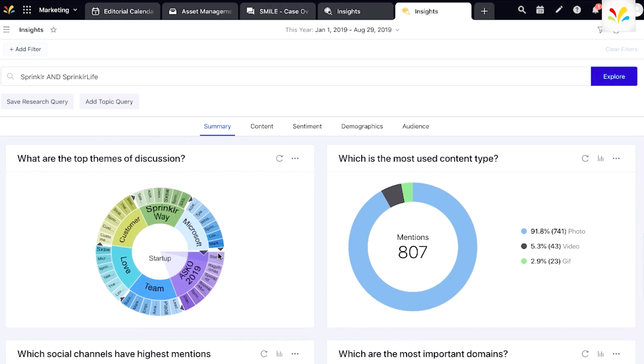644x364 pixels.
Task: Toggle the Gif legend entry
Action: tap(546, 261)
